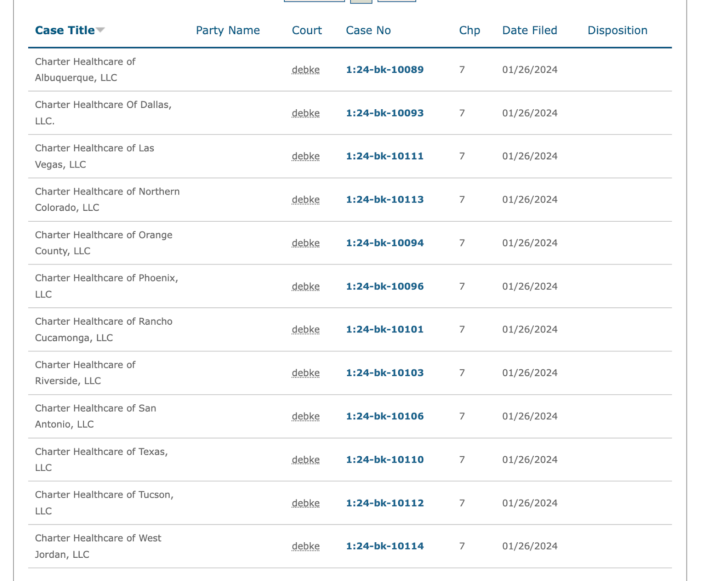Select date 01/26/2024 in case 1:24-bk-10094 row
The width and height of the screenshot is (728, 581).
tap(530, 243)
